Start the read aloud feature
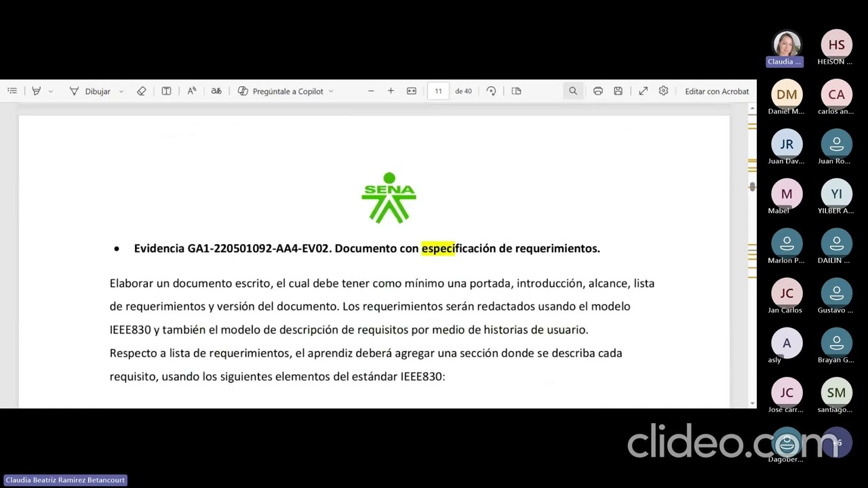The width and height of the screenshot is (868, 488). (192, 91)
